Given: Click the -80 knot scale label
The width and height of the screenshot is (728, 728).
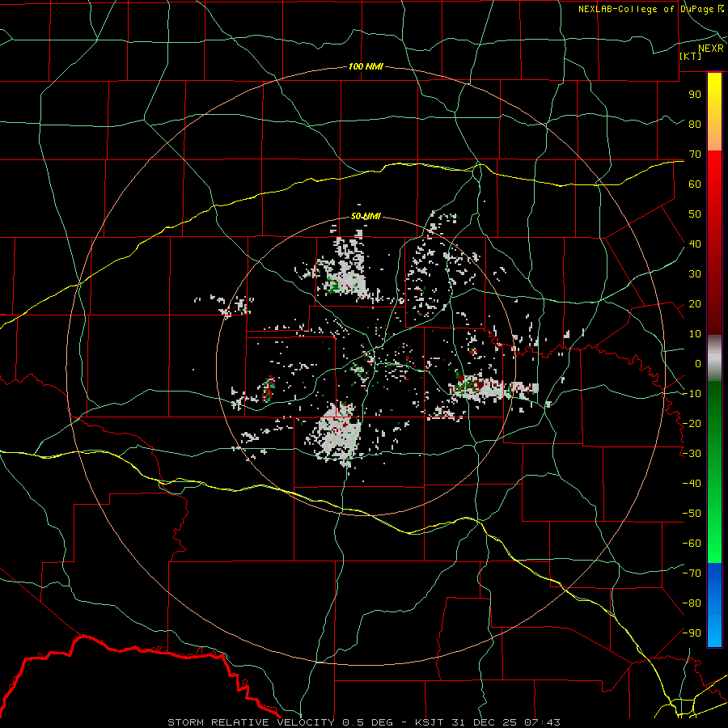Looking at the screenshot, I should [692, 603].
